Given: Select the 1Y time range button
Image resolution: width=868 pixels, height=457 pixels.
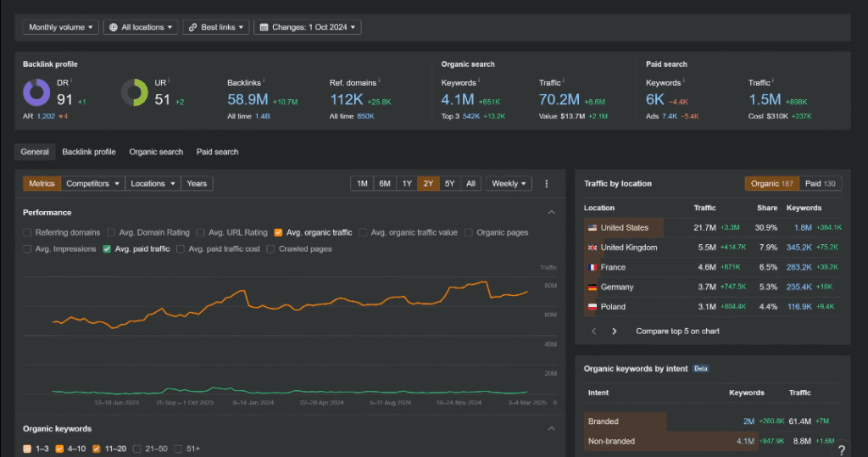Looking at the screenshot, I should tap(407, 183).
